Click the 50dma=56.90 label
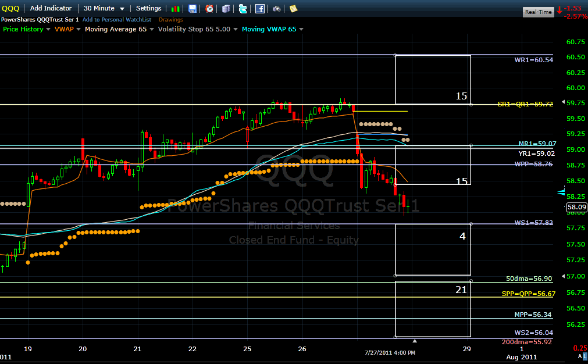This screenshot has height=364, width=588. (x=529, y=279)
